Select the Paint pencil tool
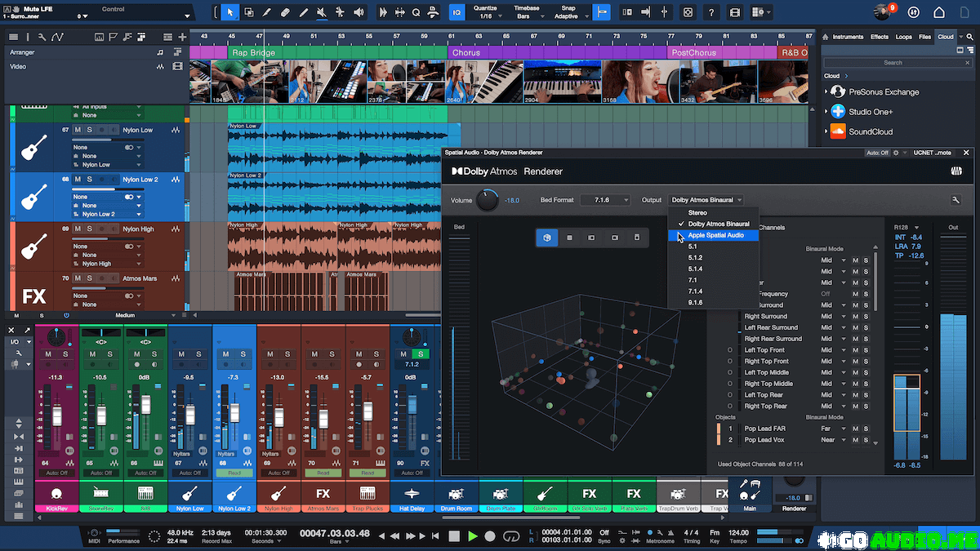The height and width of the screenshot is (551, 980). 305,12
